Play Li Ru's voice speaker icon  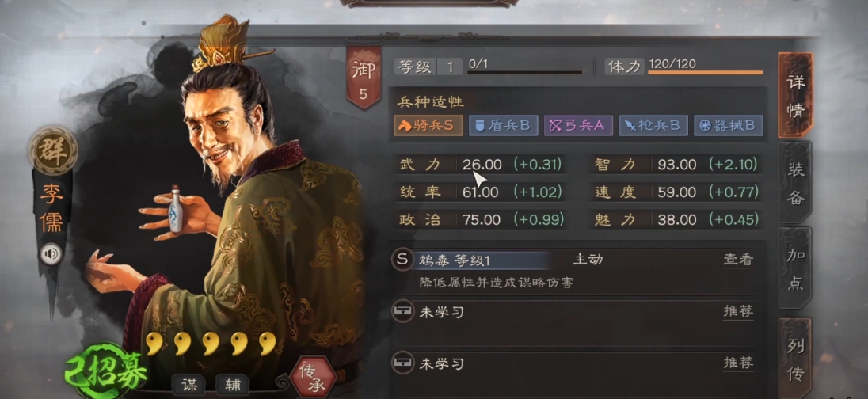click(x=52, y=254)
